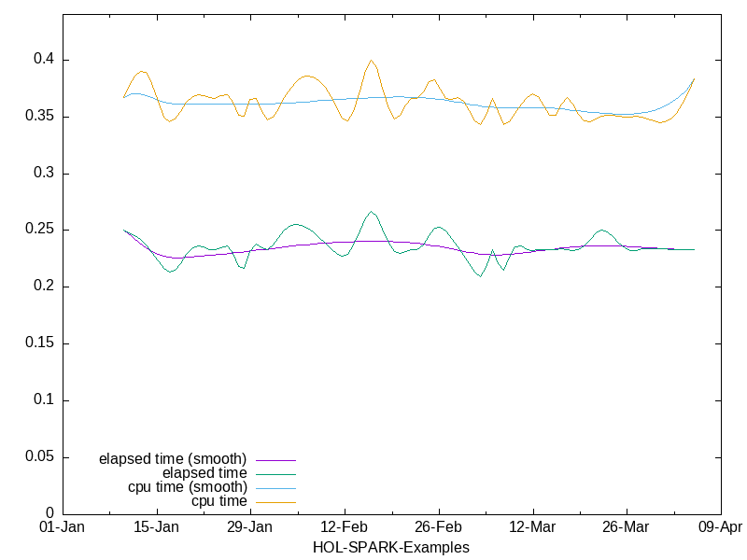Click the "cpu time (smooth)" legend label
Viewport: 747px width, 560px height.
click(x=188, y=487)
